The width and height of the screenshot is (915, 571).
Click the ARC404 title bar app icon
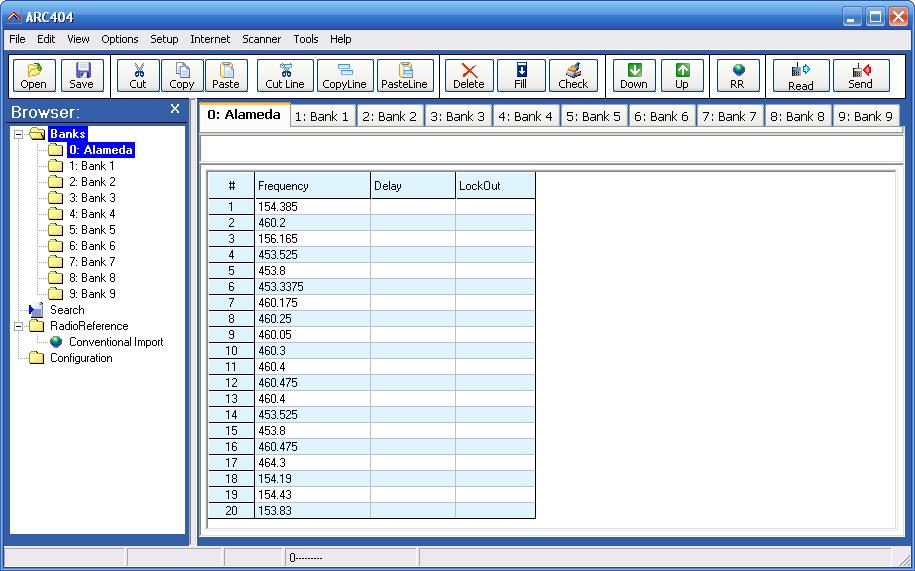[x=14, y=17]
